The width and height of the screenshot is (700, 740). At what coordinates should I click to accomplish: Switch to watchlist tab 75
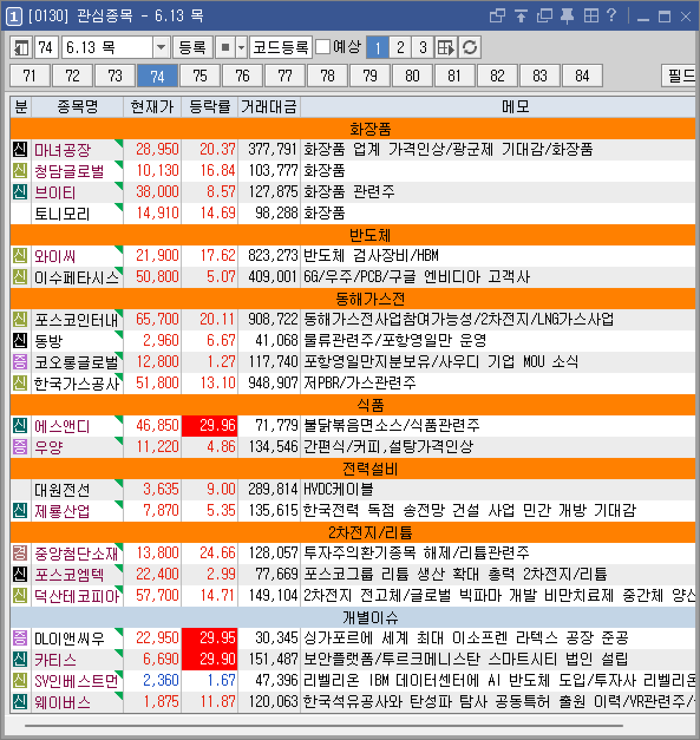click(x=200, y=76)
